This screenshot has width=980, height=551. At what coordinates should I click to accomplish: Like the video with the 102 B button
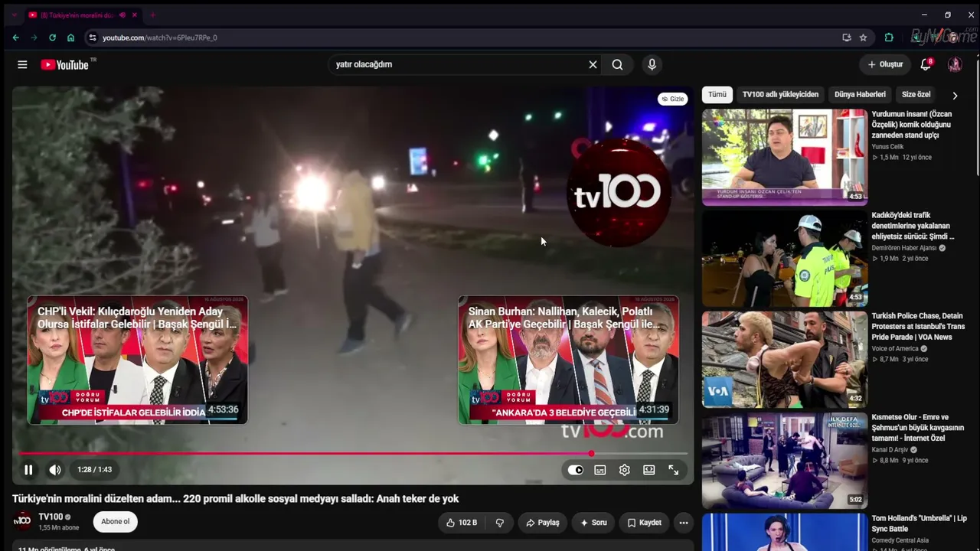pos(462,523)
